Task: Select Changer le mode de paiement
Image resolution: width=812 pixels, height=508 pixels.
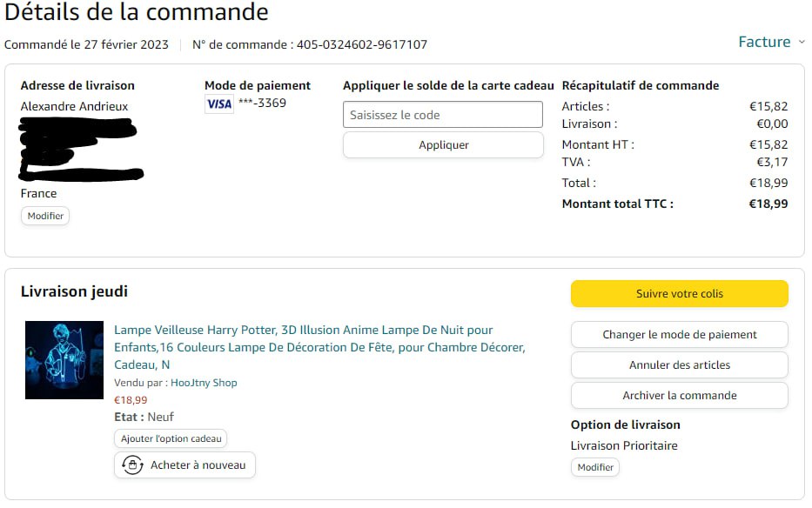Action: point(679,335)
